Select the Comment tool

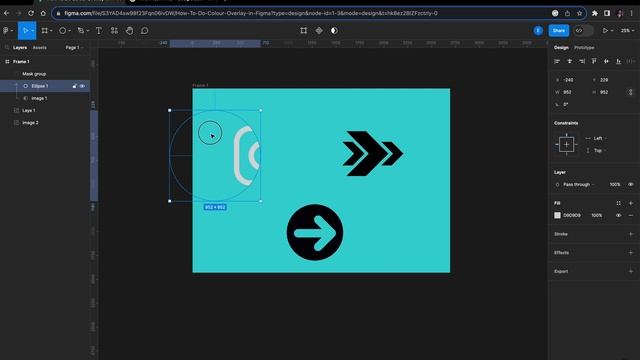point(144,31)
